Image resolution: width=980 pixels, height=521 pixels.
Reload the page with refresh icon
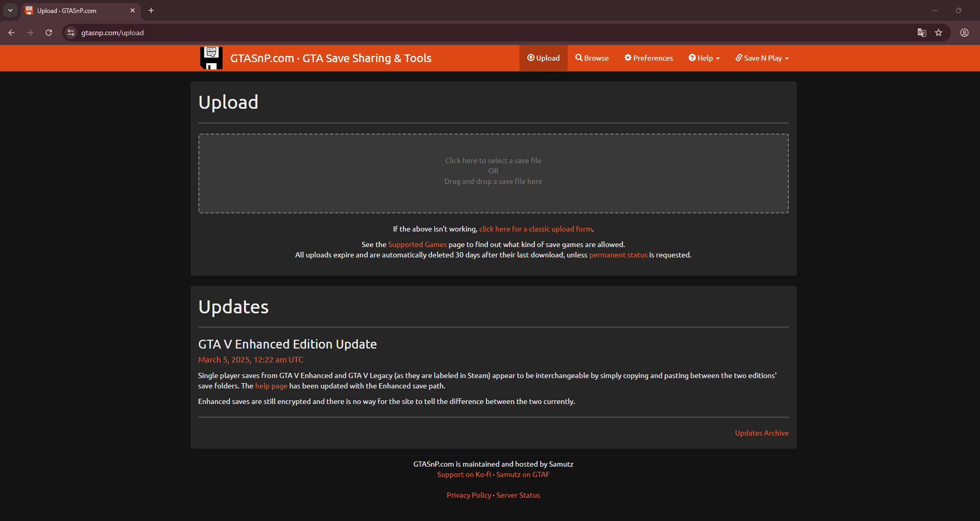tap(49, 33)
